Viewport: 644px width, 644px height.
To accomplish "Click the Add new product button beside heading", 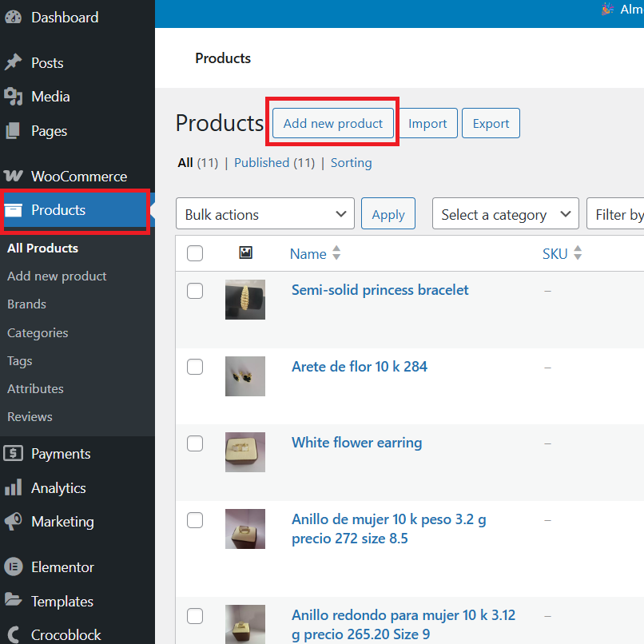I will pos(333,123).
